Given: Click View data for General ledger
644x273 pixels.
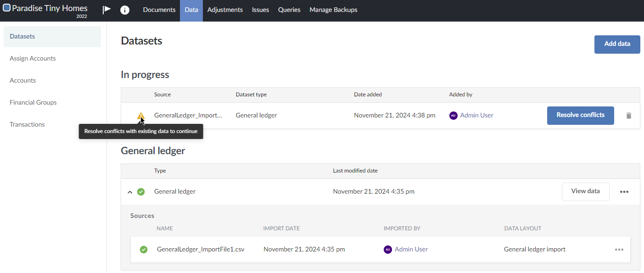Looking at the screenshot, I should click(585, 191).
